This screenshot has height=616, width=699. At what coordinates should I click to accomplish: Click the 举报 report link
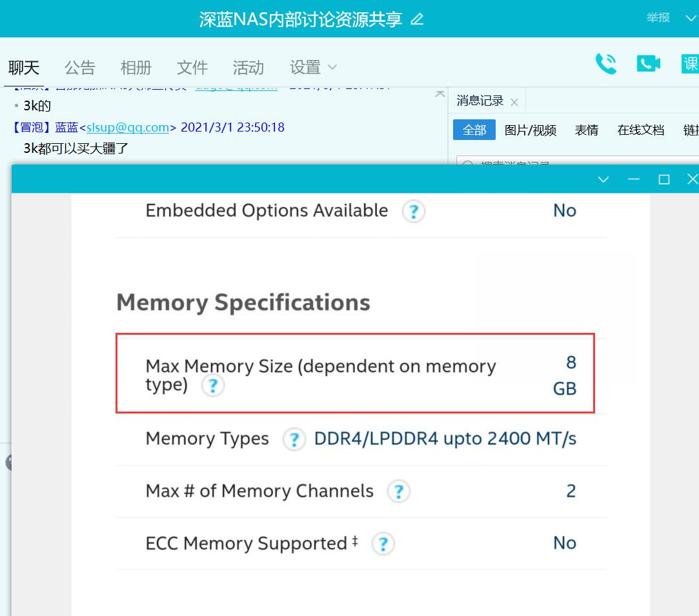(x=657, y=18)
